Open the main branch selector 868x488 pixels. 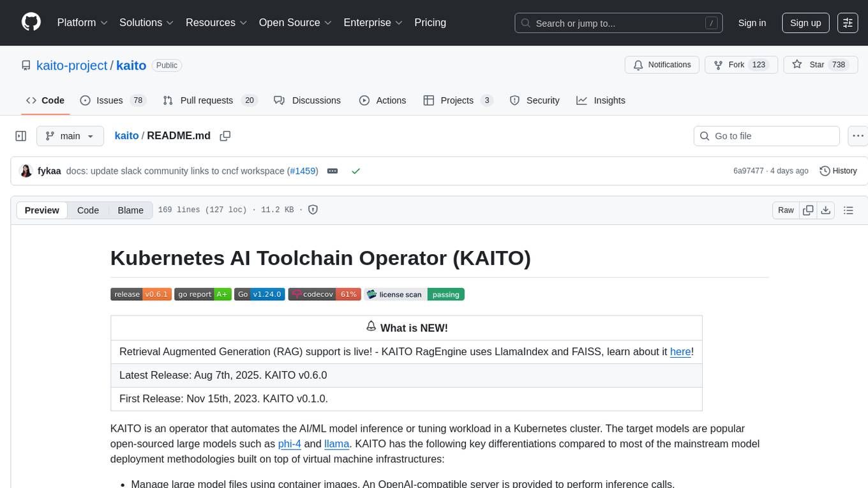70,136
